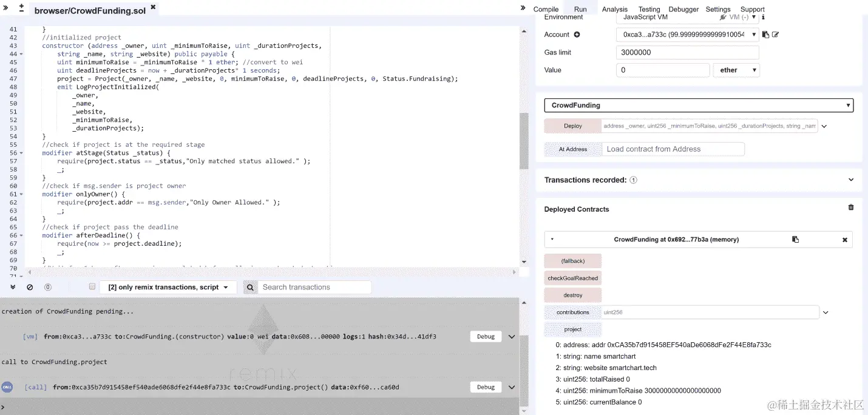Open the only remix transactions filter dropdown

(x=168, y=288)
